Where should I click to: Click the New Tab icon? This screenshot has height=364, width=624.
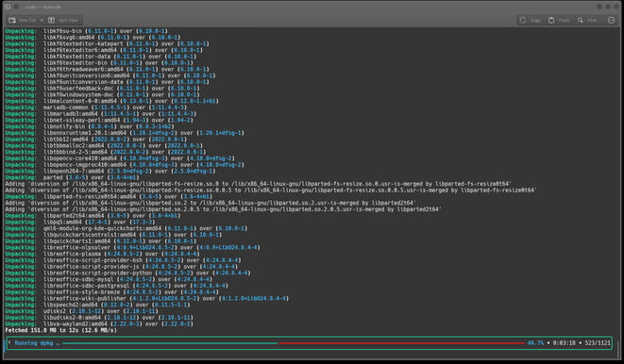(12, 20)
